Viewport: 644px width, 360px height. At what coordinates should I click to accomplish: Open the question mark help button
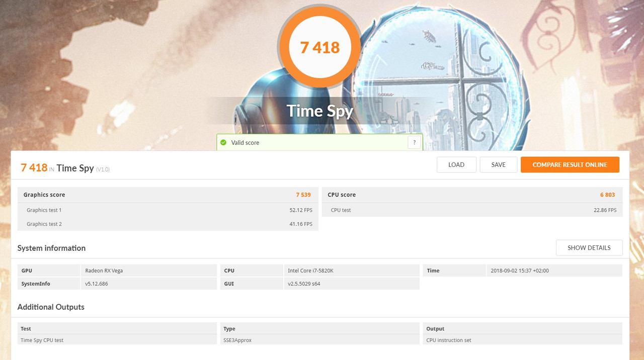[414, 142]
